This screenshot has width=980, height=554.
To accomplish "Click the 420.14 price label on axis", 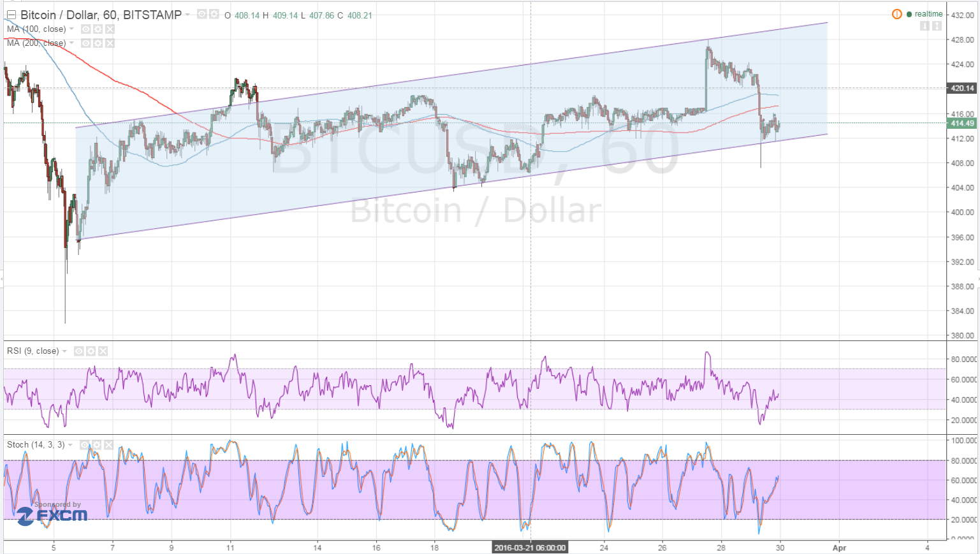I will pos(962,88).
